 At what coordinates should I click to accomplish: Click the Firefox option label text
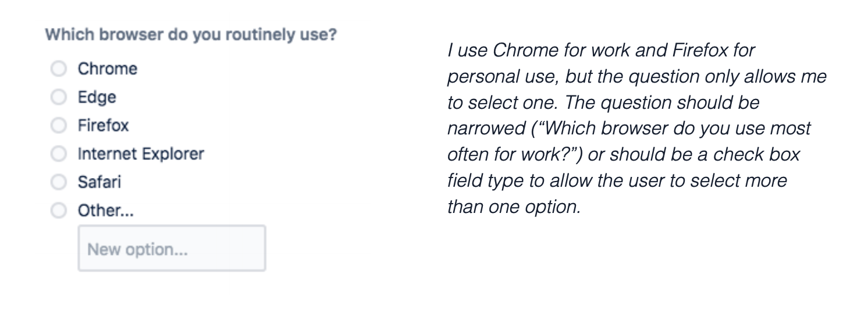pos(104,126)
